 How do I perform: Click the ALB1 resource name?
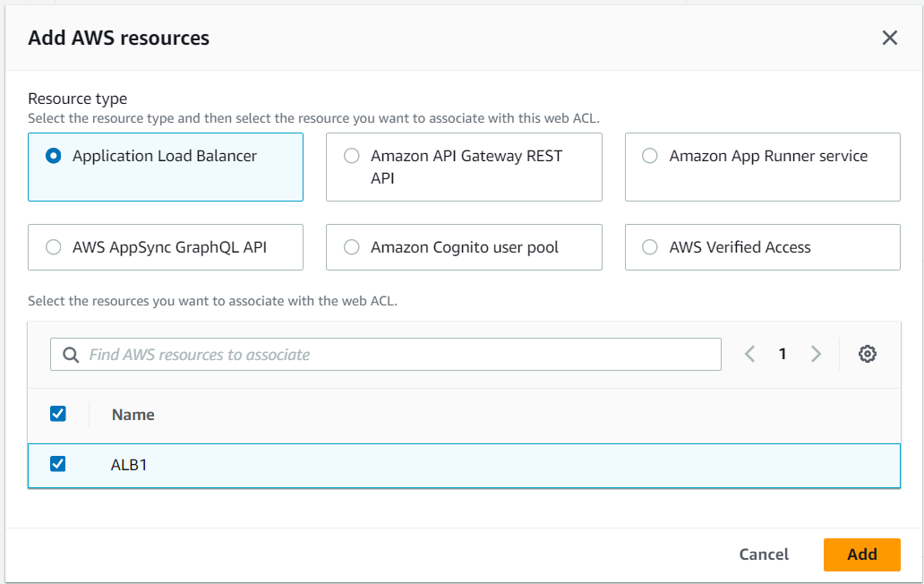[128, 465]
